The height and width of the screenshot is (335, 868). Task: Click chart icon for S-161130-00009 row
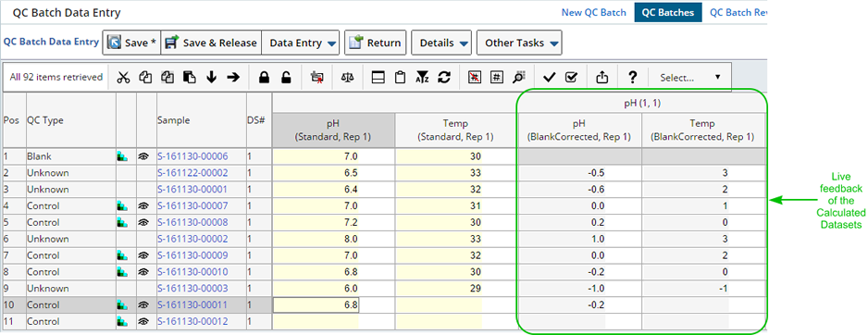[122, 255]
